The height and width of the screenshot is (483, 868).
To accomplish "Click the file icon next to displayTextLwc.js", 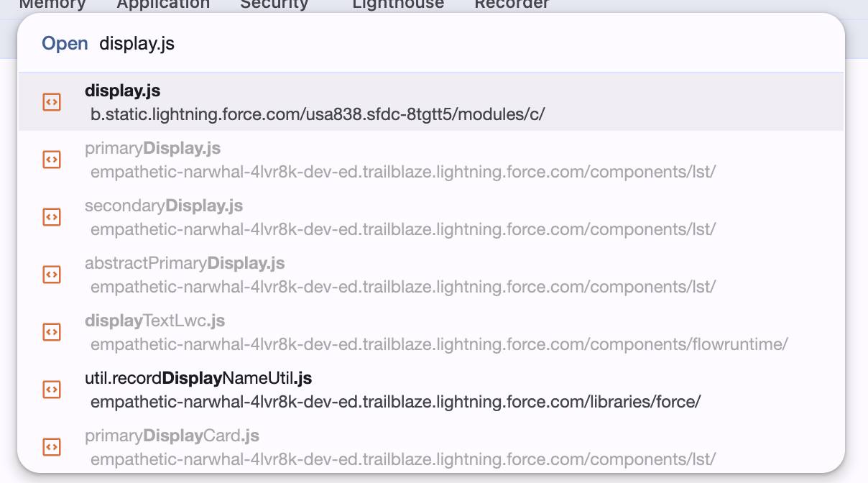I will pyautogui.click(x=52, y=332).
